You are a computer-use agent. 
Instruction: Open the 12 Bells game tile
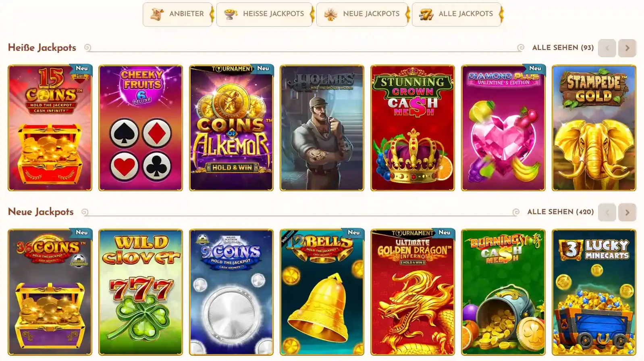(322, 292)
